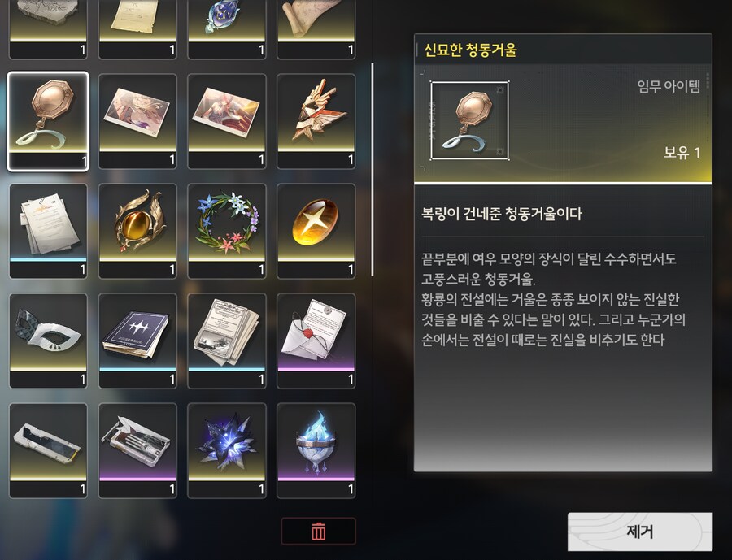
Task: Click the red trash can button
Action: point(318,531)
